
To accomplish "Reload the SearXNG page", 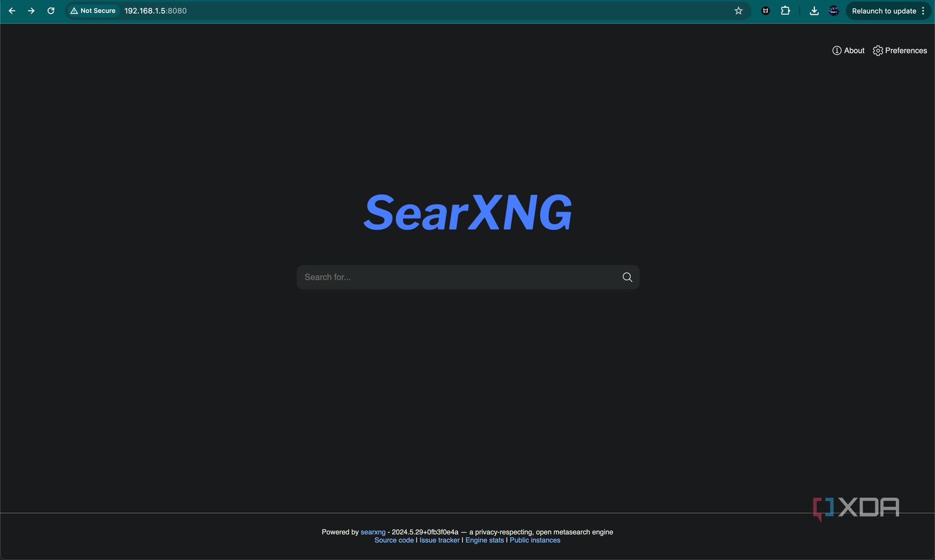I will click(51, 10).
